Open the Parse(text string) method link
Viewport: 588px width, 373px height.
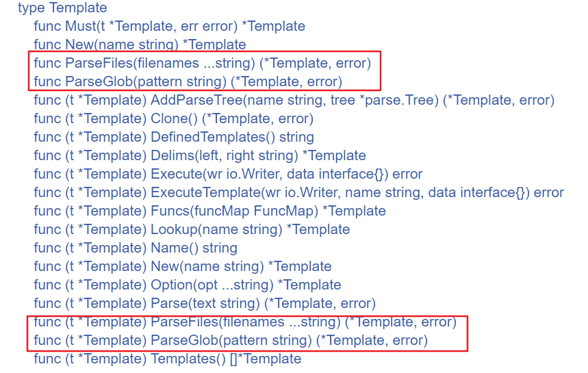205,304
